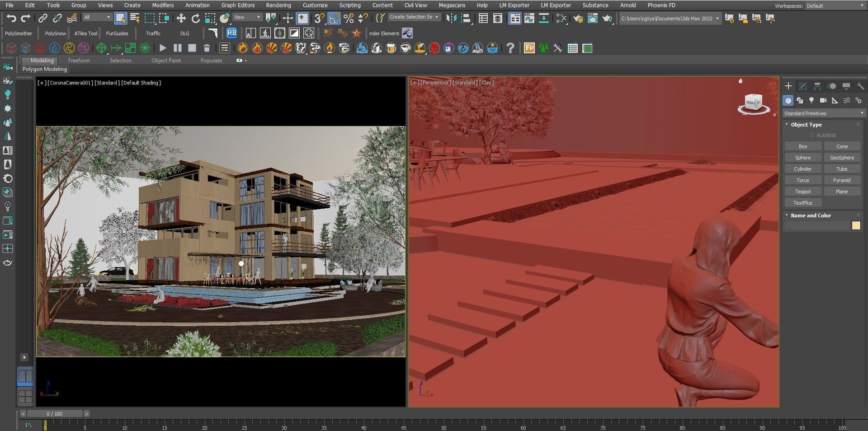This screenshot has height=431, width=868.
Task: Open the Standard Primitives dropdown
Action: click(824, 113)
